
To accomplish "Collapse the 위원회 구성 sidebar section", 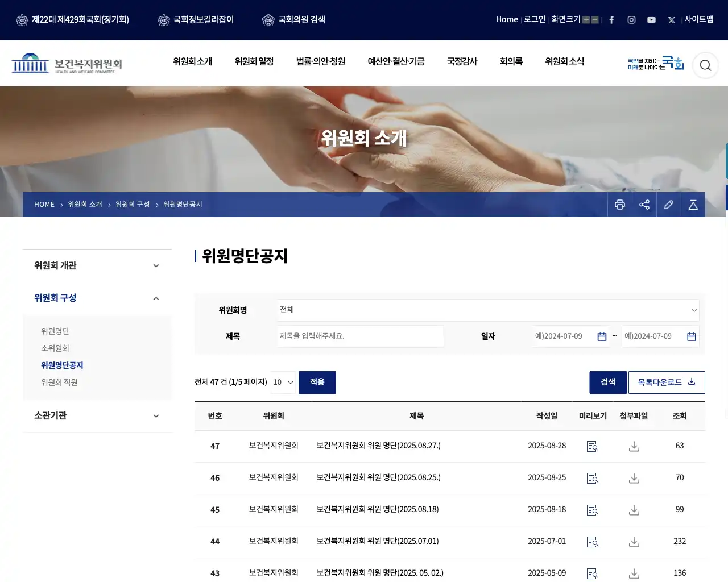I will coord(97,298).
